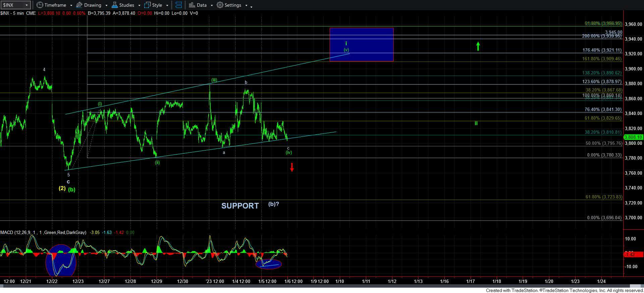Viewport: 644px width, 293px height.
Task: Click the Drawing pencil icon
Action: [79, 5]
